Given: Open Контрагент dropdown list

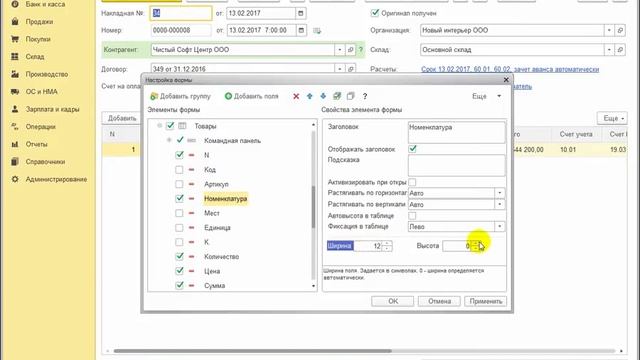Looking at the screenshot, I should (x=340, y=50).
